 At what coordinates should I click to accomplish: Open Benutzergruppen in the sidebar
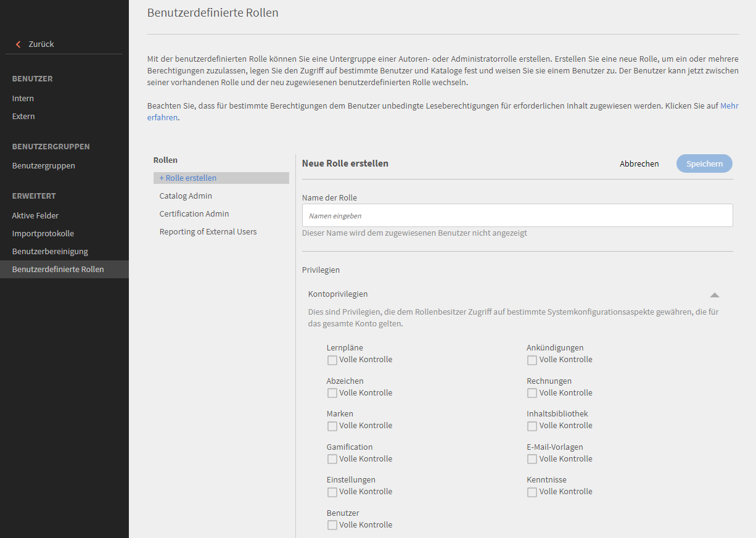[44, 166]
